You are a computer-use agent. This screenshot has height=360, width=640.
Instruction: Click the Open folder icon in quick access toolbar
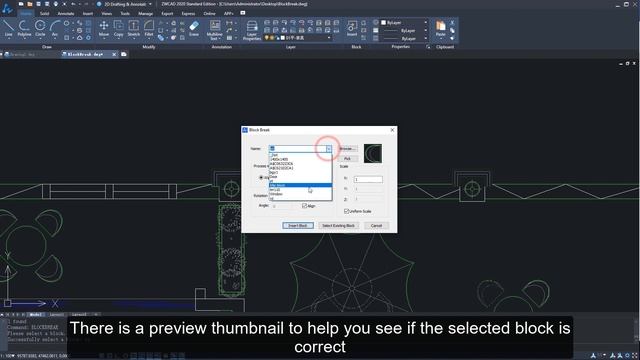[30, 4]
